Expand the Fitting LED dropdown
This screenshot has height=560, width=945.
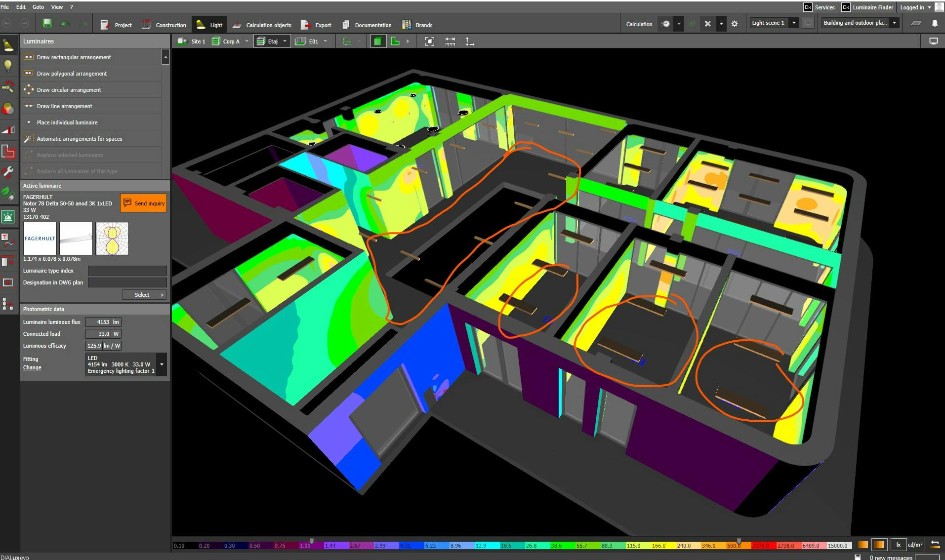[162, 364]
